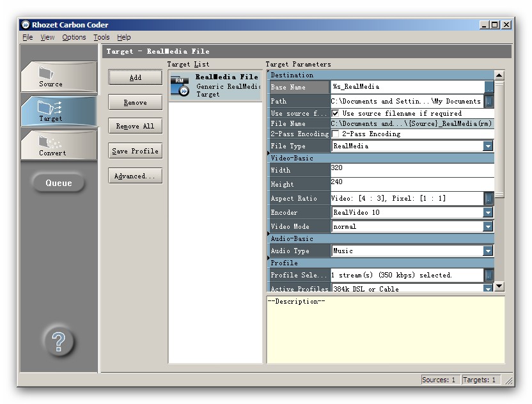The image size is (532, 404).
Task: Enable the 2-Pass Encoding checkbox
Action: coord(336,134)
